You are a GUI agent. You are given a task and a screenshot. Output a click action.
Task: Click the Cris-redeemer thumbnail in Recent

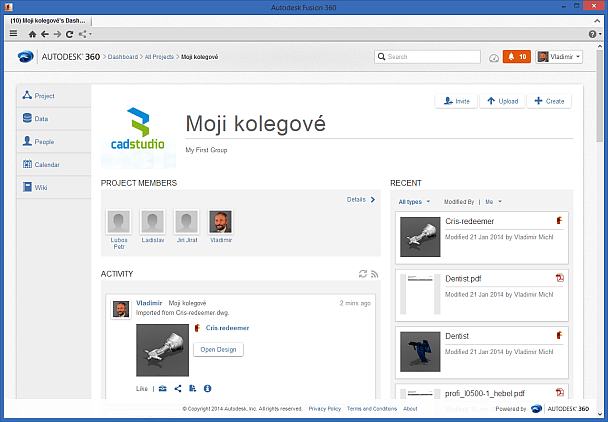coord(420,237)
